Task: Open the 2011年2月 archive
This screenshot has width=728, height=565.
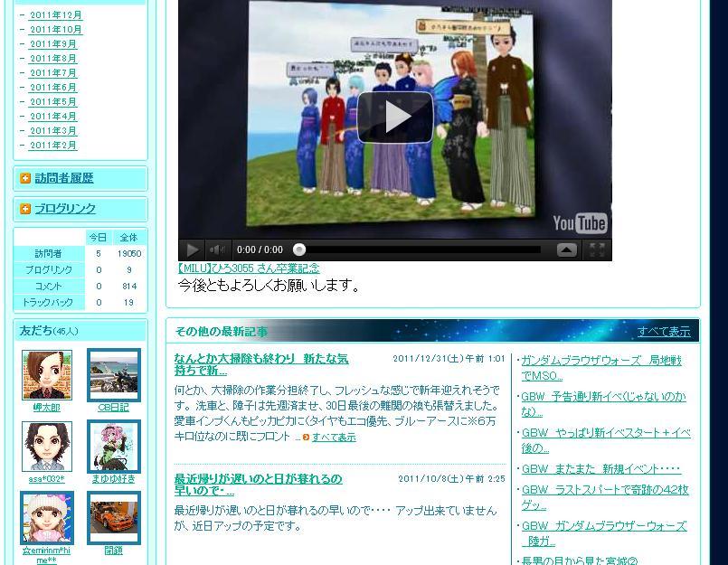Action: [53, 145]
